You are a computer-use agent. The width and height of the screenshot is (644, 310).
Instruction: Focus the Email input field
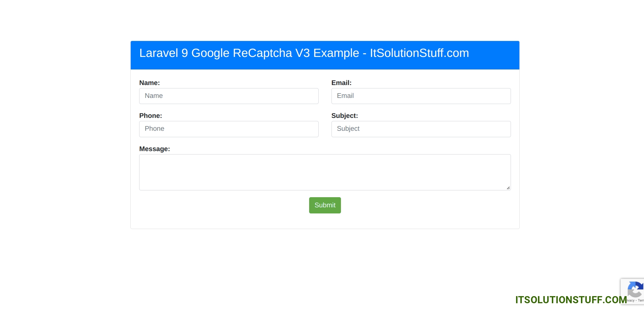pyautogui.click(x=421, y=96)
